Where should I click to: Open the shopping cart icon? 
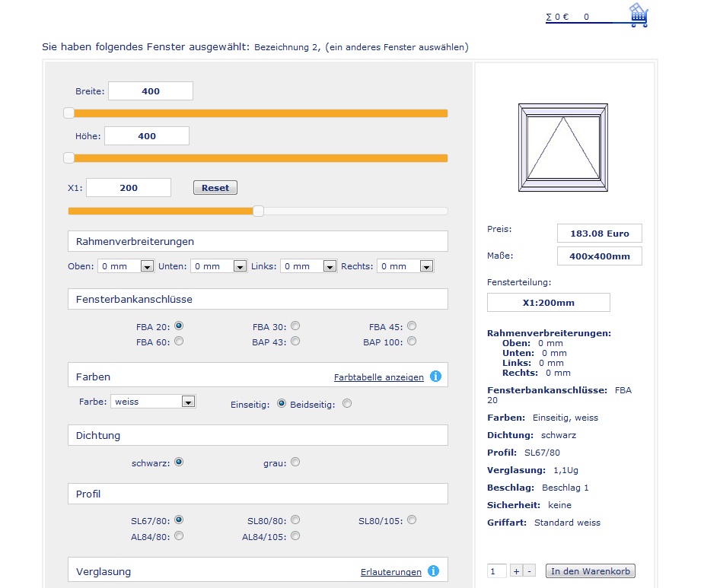[639, 14]
